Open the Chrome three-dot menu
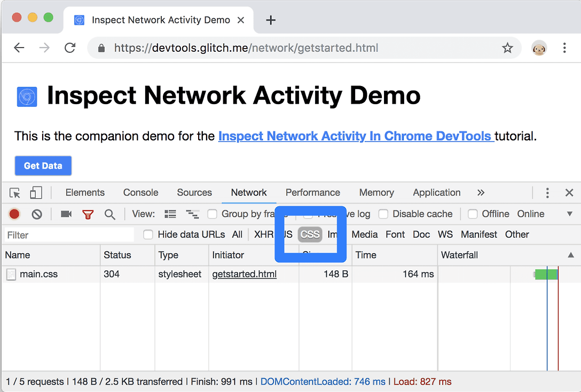This screenshot has width=581, height=392. (x=564, y=48)
